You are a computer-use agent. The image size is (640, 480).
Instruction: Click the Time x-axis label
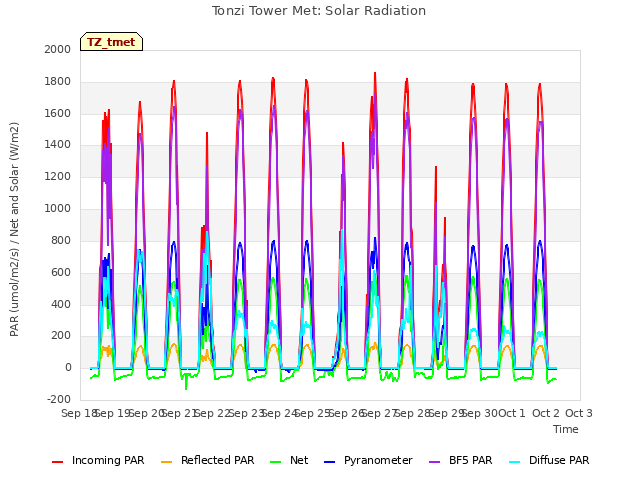coord(566,429)
